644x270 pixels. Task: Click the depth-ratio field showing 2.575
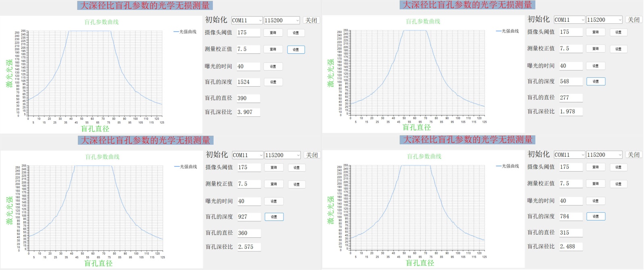click(x=248, y=247)
